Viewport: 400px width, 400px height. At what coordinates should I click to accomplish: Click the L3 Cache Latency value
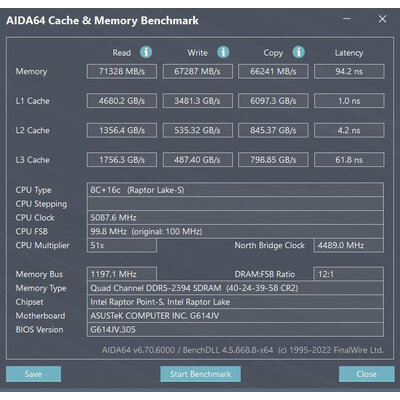pyautogui.click(x=349, y=160)
